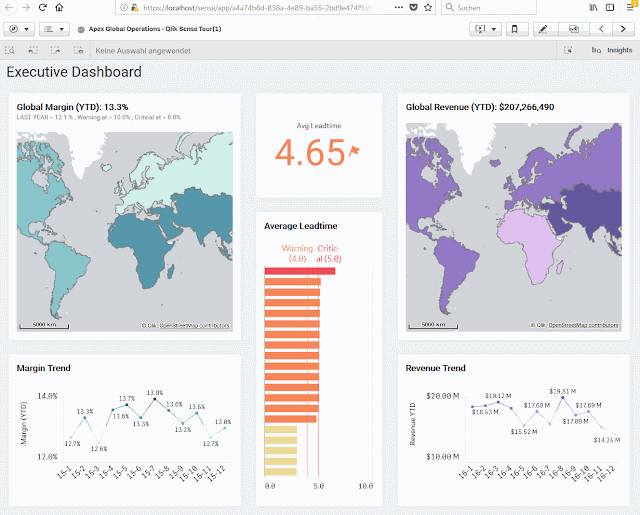This screenshot has width=640, height=515.
Task: Enter sheet edit mode with pencil icon
Action: click(543, 29)
